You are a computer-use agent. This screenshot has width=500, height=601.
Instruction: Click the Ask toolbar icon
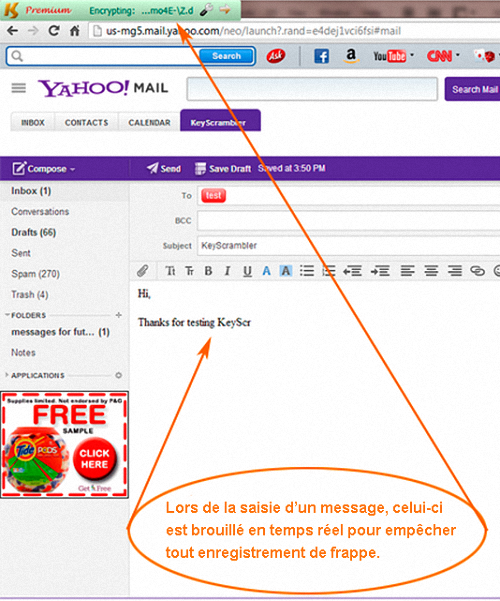click(276, 56)
